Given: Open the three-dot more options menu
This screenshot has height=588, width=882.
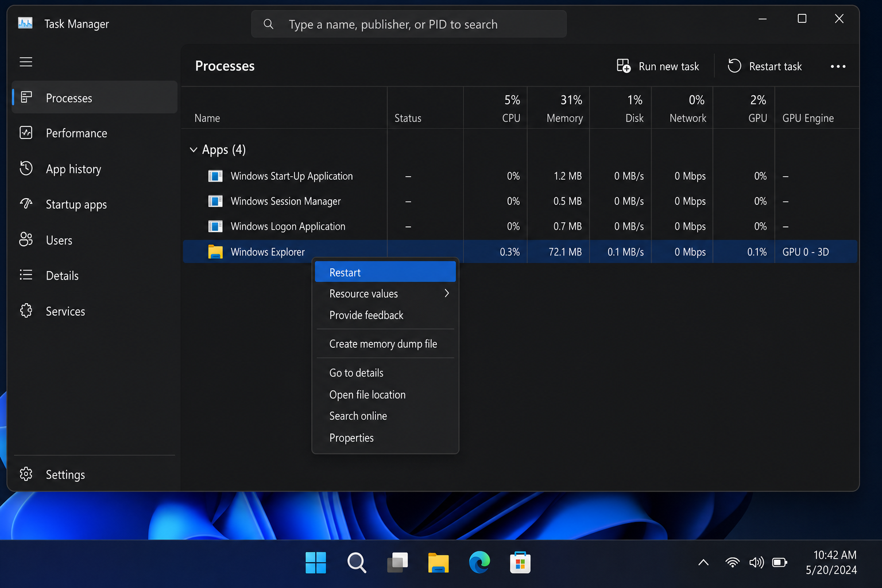Looking at the screenshot, I should [838, 67].
